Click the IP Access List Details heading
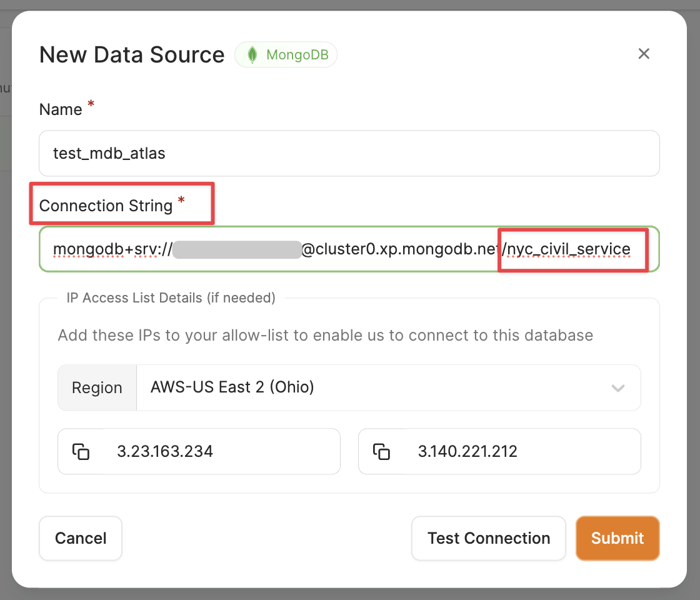This screenshot has height=600, width=700. pos(171,298)
